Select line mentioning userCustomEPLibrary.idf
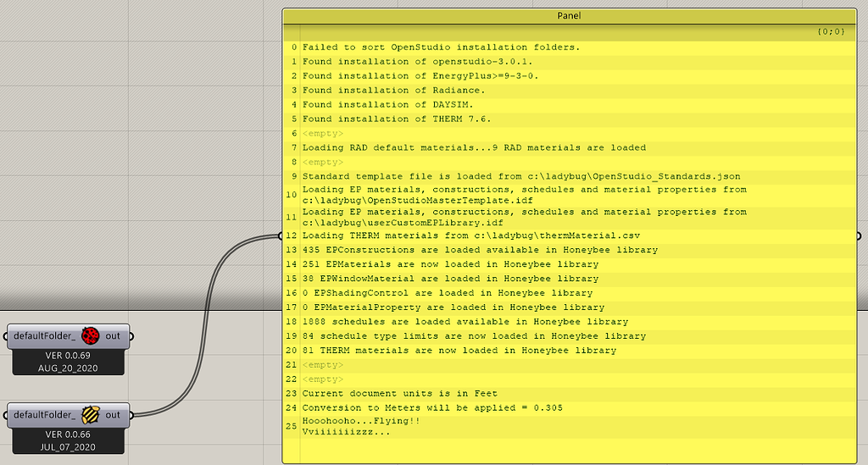The height and width of the screenshot is (465, 868). tap(570, 218)
